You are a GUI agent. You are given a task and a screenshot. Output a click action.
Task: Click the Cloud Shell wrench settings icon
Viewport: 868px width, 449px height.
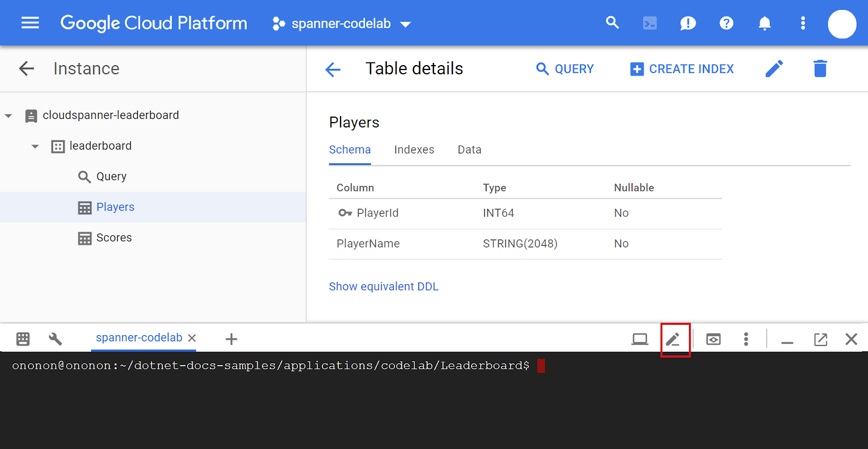point(55,339)
